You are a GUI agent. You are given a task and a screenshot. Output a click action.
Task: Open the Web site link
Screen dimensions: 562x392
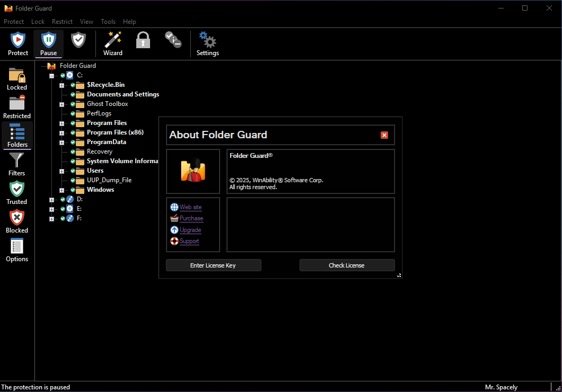pos(191,207)
